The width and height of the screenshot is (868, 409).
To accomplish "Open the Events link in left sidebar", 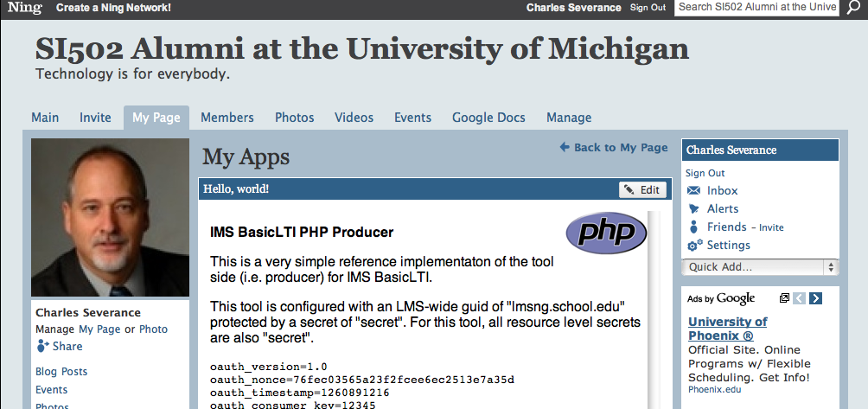I will (x=52, y=390).
